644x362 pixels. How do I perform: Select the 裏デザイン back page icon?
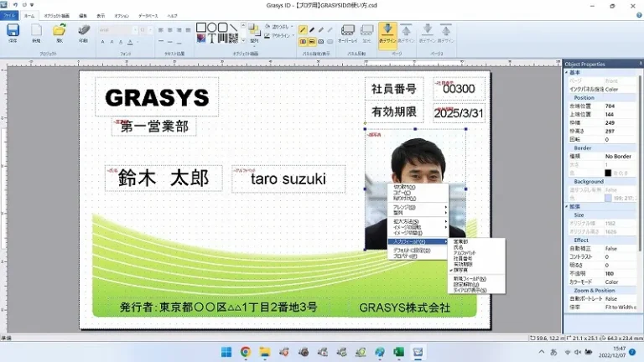pos(406,33)
